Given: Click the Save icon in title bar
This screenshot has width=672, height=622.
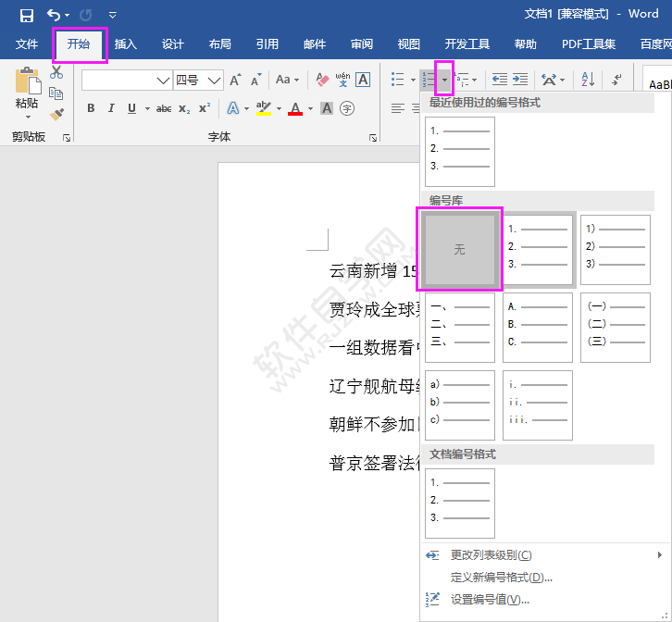Looking at the screenshot, I should (x=27, y=15).
